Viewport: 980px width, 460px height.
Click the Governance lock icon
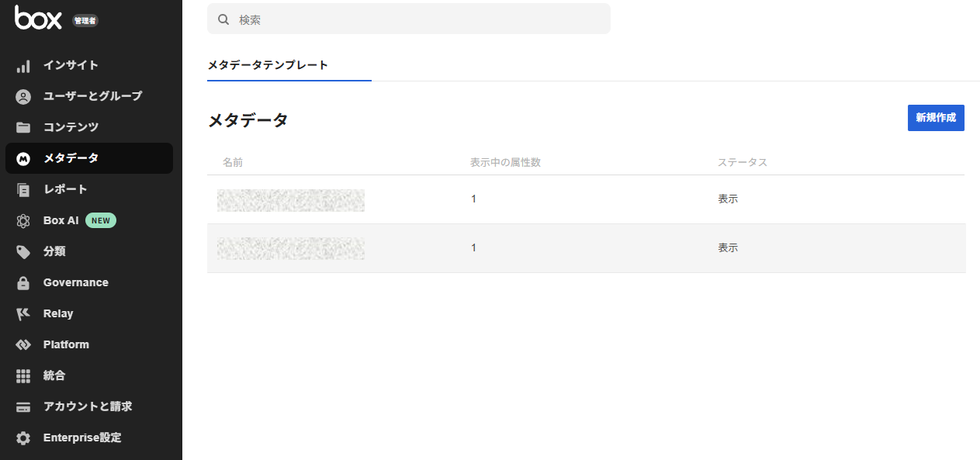[x=23, y=283]
